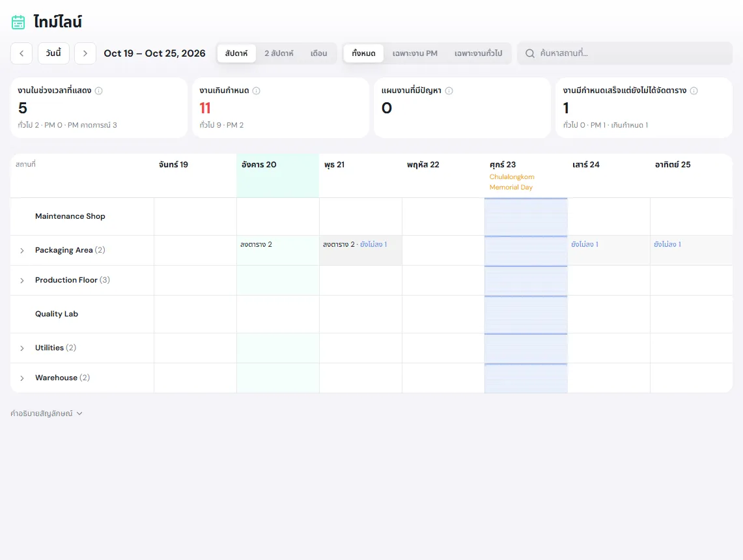Click the Oct 19 – Oct 25, 2026 date range

point(154,53)
